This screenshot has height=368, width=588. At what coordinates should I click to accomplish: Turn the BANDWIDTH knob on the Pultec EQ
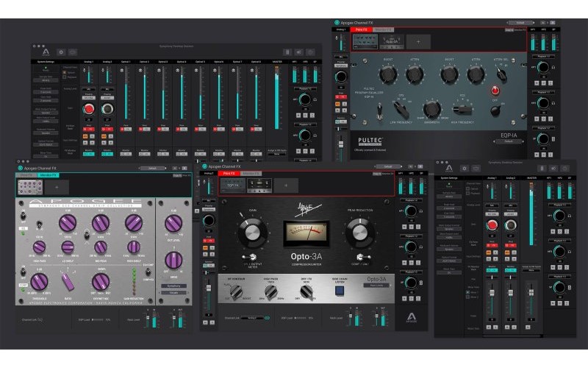coord(431,109)
